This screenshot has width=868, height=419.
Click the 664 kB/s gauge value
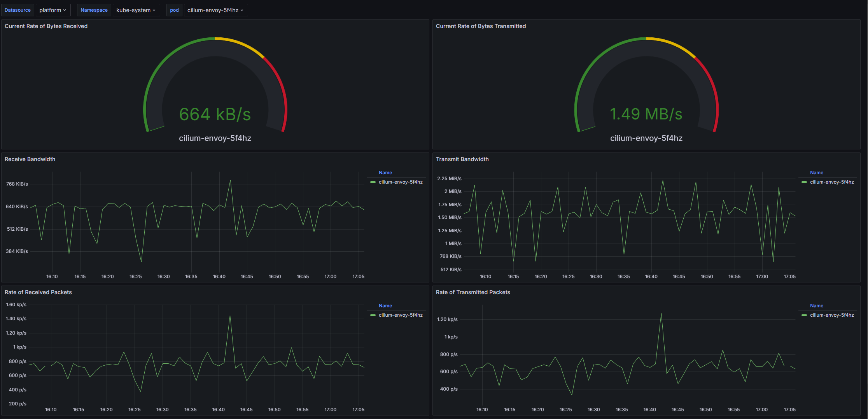pos(215,114)
